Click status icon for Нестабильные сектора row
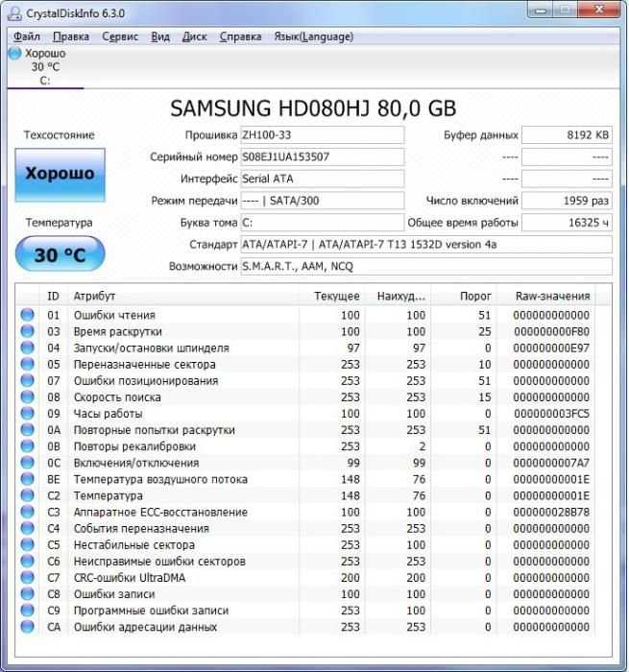 [28, 544]
